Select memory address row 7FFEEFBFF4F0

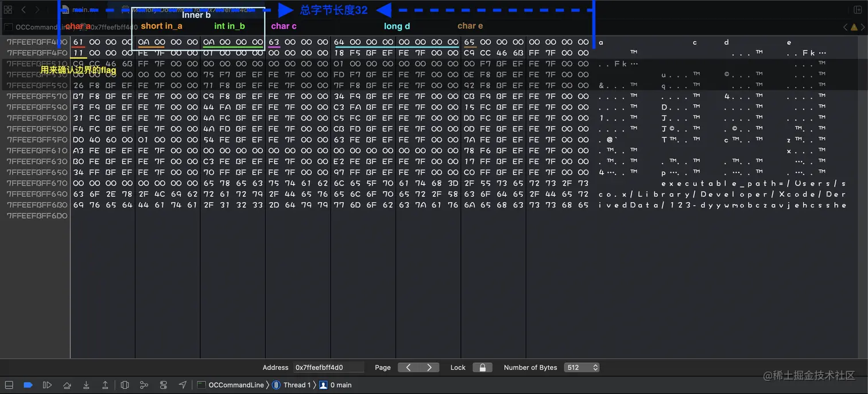tap(37, 53)
